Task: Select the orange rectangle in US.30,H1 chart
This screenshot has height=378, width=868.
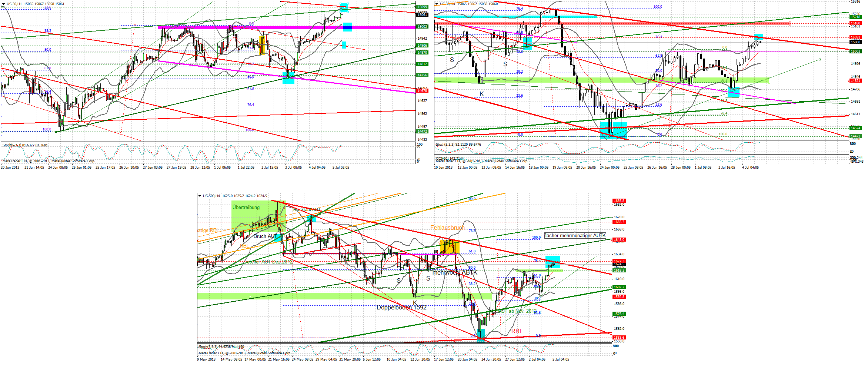Action: [263, 46]
